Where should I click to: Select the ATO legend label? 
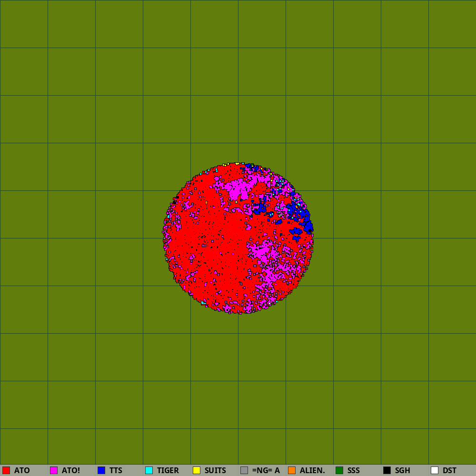tap(22, 471)
